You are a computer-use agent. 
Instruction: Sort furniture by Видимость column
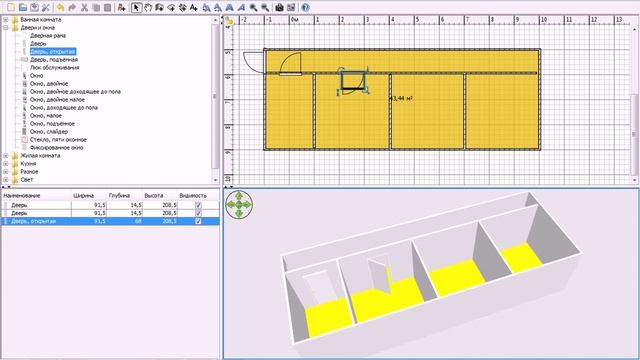tap(198, 196)
